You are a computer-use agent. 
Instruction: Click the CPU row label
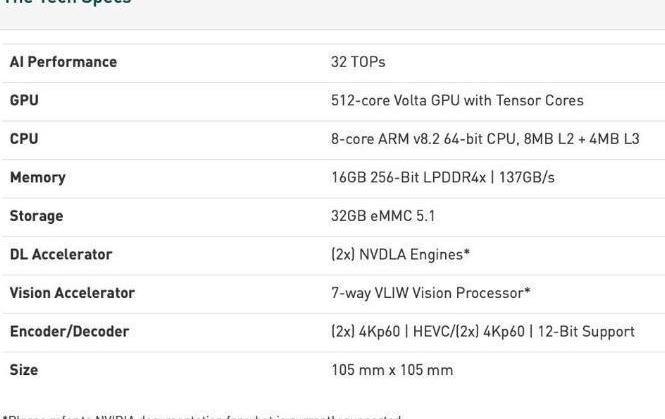pyautogui.click(x=24, y=139)
